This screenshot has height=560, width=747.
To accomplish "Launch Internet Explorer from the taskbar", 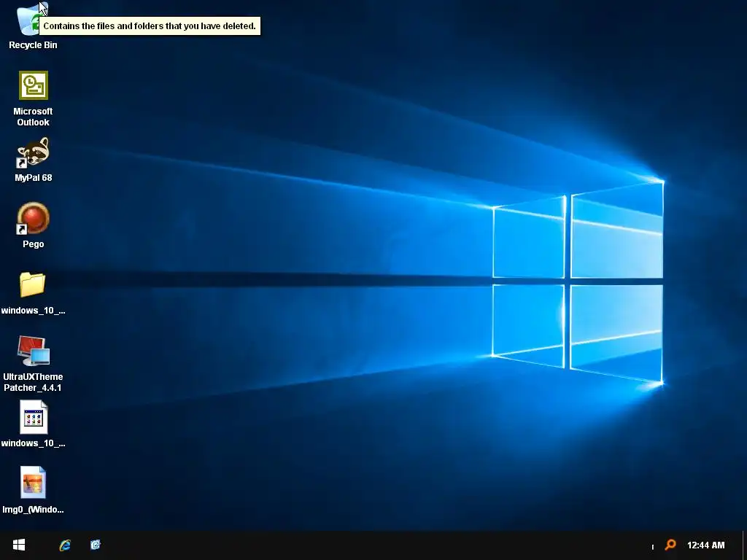I will (65, 545).
